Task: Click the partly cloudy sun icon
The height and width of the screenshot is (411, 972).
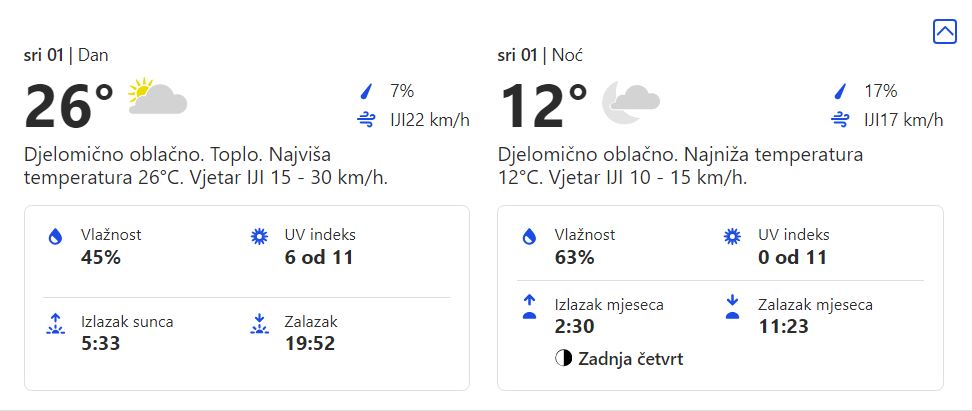Action: tap(157, 98)
